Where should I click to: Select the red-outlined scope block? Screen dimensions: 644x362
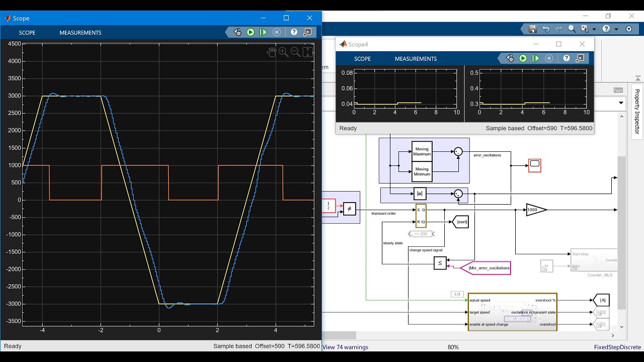coord(534,165)
